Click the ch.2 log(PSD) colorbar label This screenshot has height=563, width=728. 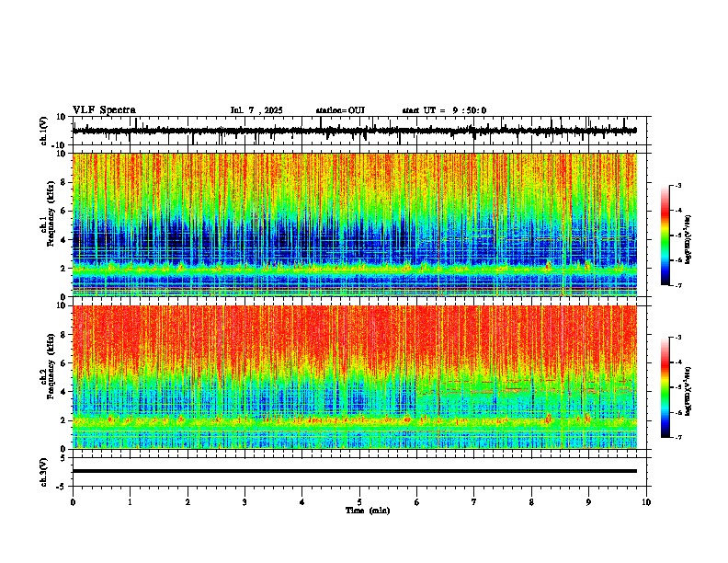pyautogui.click(x=688, y=391)
